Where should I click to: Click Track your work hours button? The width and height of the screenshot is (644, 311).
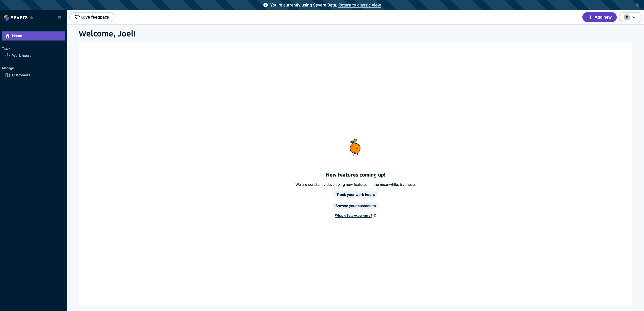coord(355,195)
